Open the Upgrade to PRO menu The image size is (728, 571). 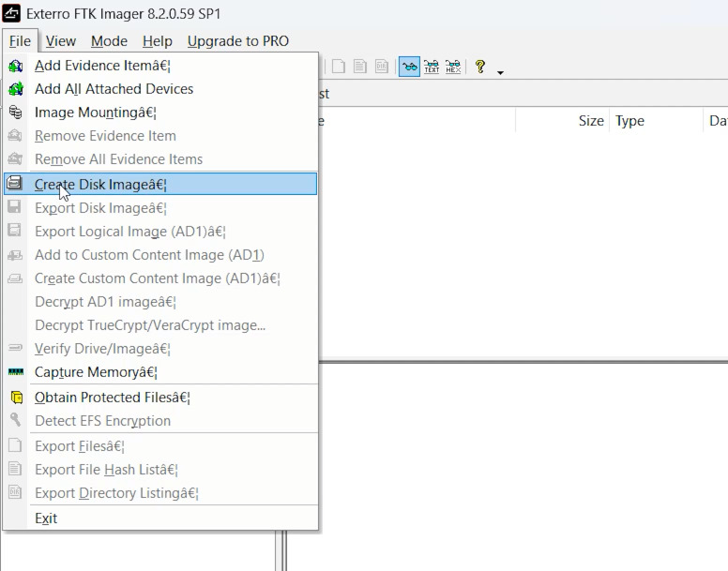(238, 41)
